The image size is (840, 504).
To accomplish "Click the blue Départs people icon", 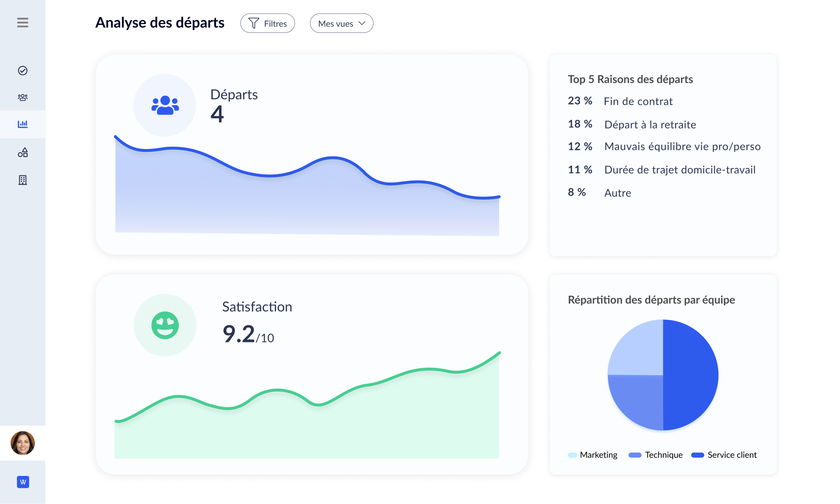I will point(165,105).
